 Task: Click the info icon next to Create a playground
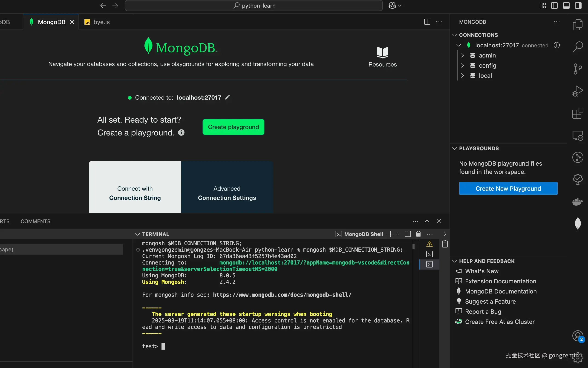click(x=181, y=133)
